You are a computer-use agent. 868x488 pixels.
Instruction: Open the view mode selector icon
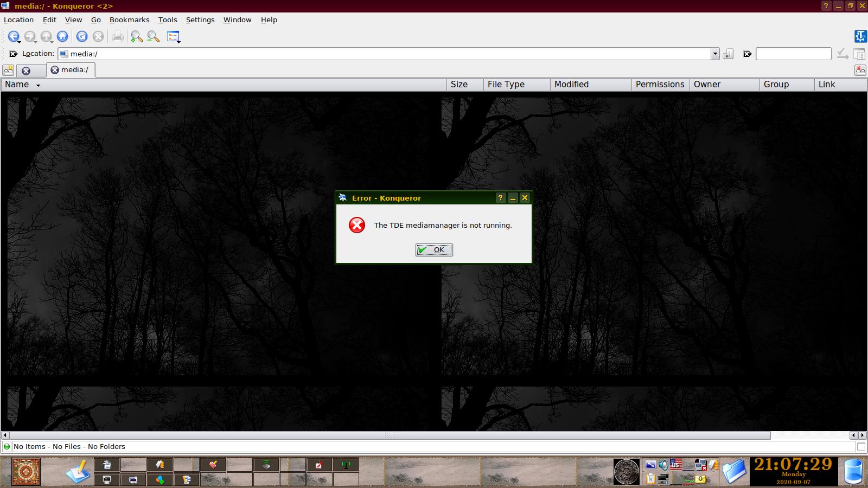tap(173, 36)
